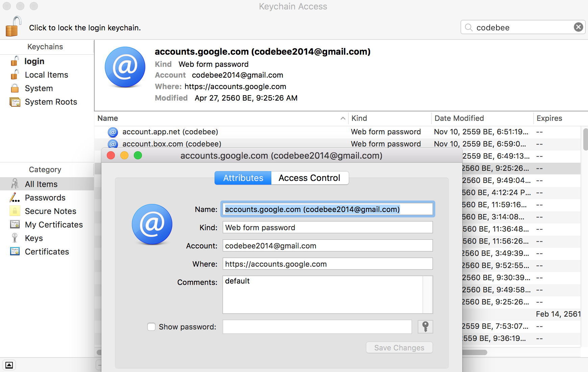Viewport: 588px width, 372px height.
Task: Select the row modified 2559 BE, 7:53:07
Action: click(521, 326)
